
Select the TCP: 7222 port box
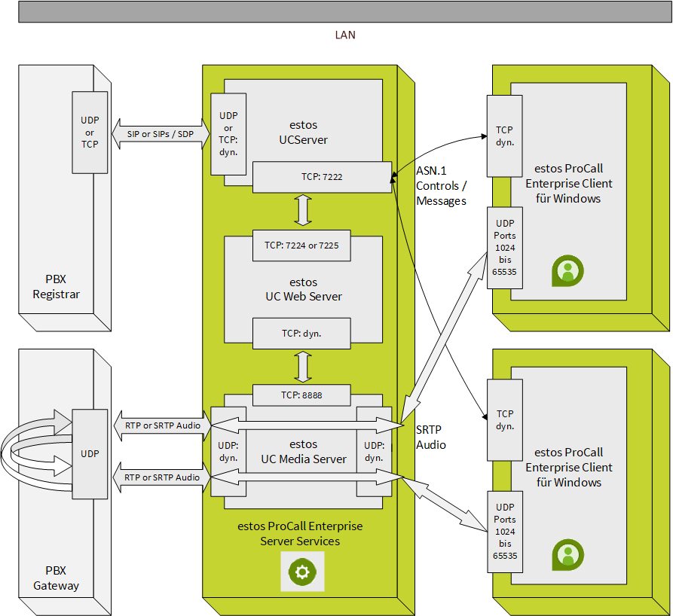(322, 177)
